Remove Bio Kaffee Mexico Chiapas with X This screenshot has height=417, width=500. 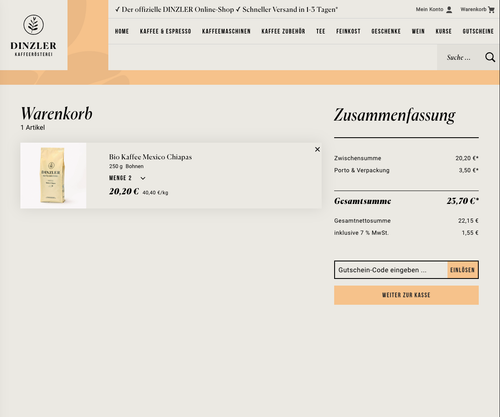click(x=317, y=149)
